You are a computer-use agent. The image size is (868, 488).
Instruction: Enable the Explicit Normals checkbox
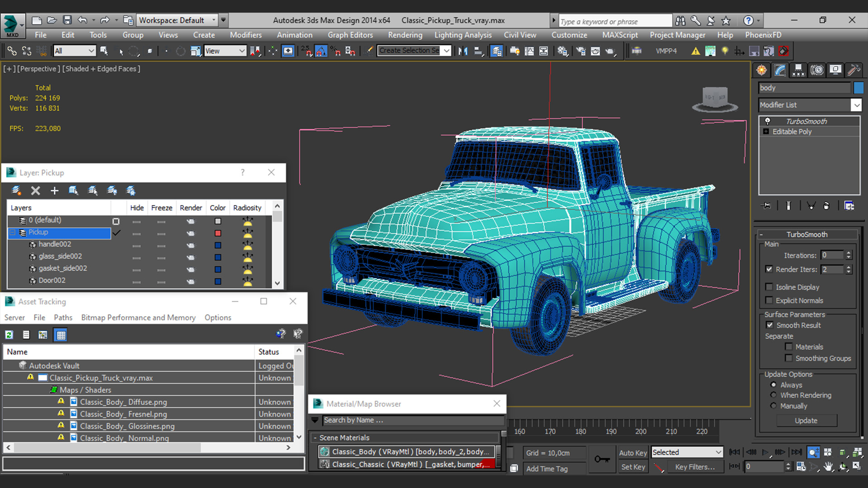click(769, 300)
